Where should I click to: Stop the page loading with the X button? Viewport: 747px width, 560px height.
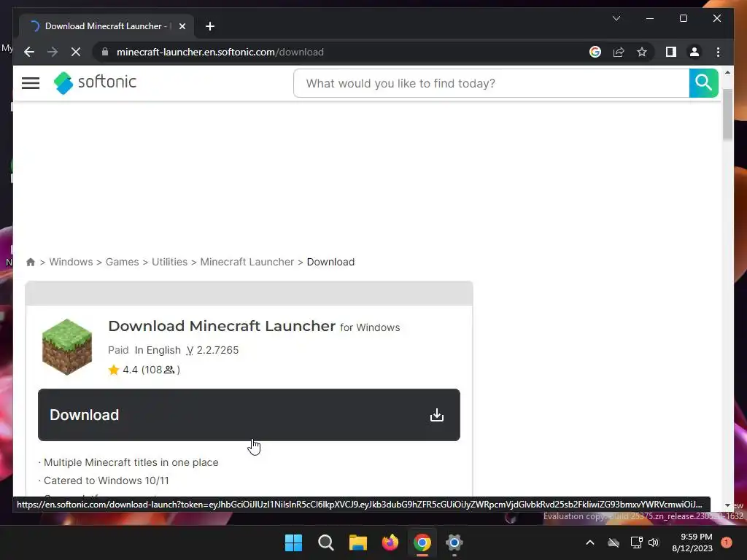pos(76,52)
